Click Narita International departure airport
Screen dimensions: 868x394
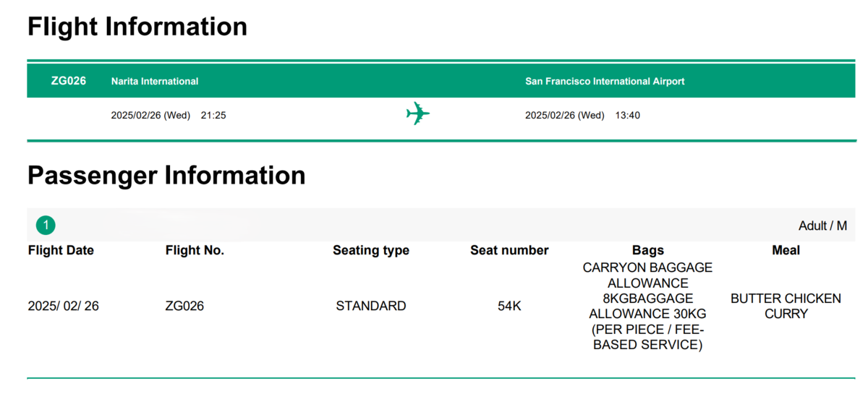155,81
